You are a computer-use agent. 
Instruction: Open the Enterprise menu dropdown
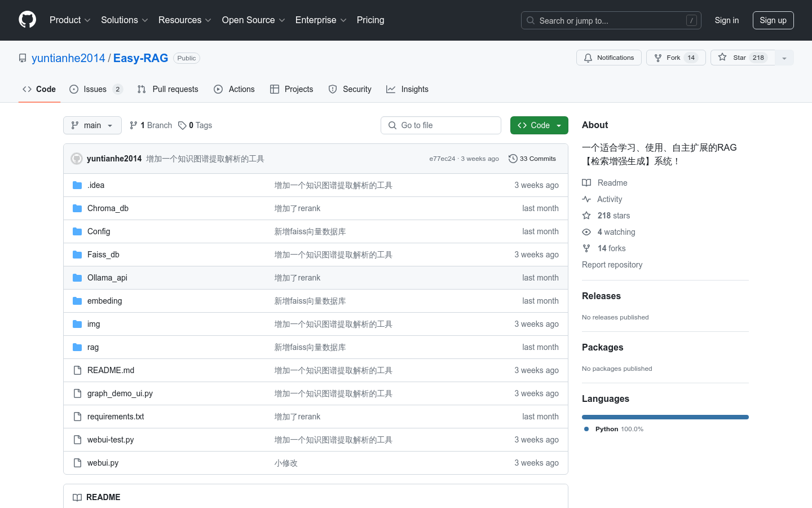pyautogui.click(x=321, y=20)
